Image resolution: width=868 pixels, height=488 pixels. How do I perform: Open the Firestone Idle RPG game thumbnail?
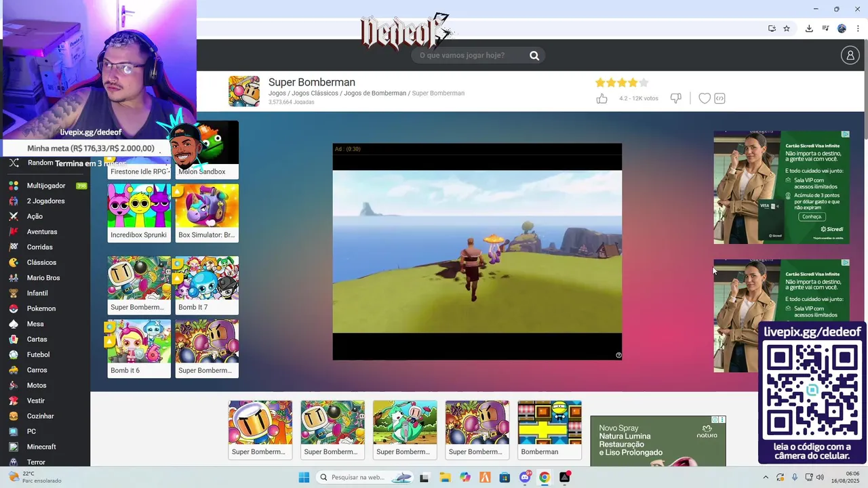[139, 169]
